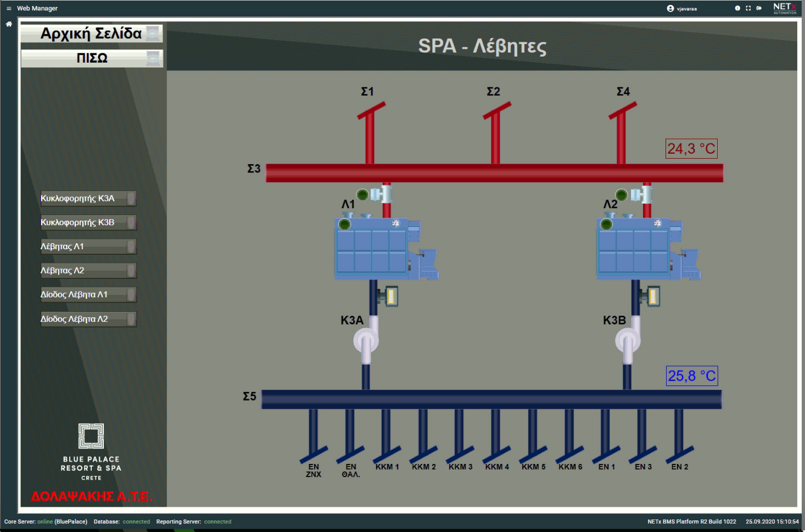The image size is (805, 532).
Task: Click the Σ5 label at blue header
Action: pyautogui.click(x=250, y=396)
